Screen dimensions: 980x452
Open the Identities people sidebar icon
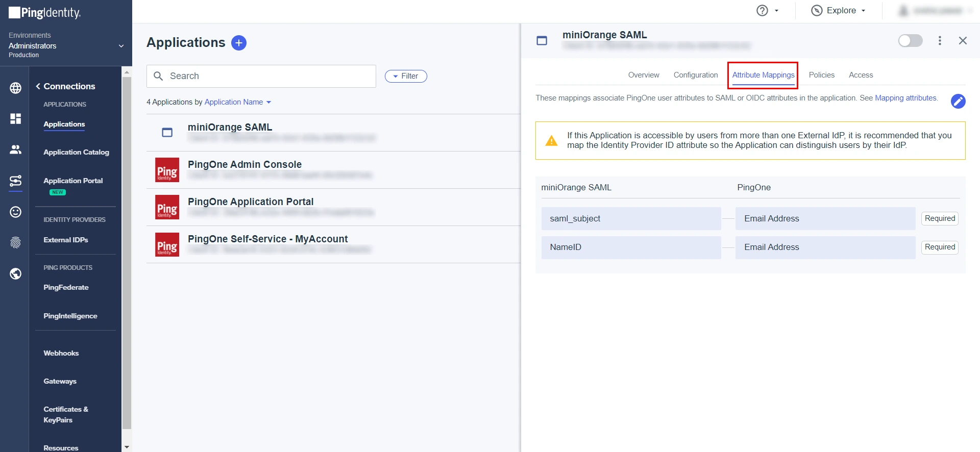16,149
